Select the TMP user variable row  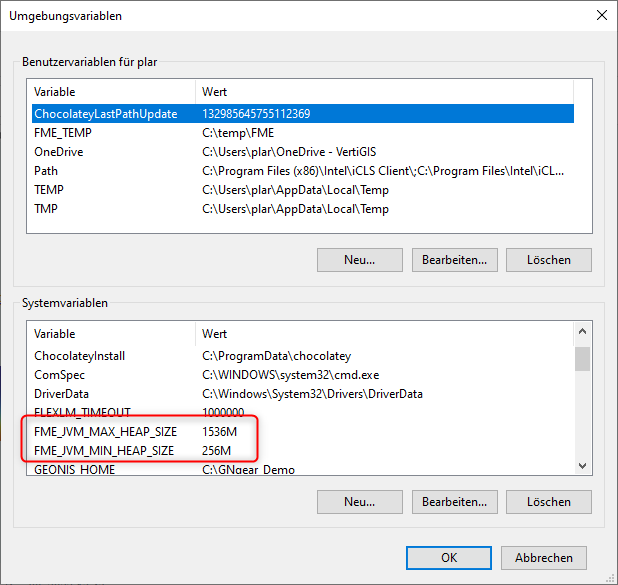point(303,209)
